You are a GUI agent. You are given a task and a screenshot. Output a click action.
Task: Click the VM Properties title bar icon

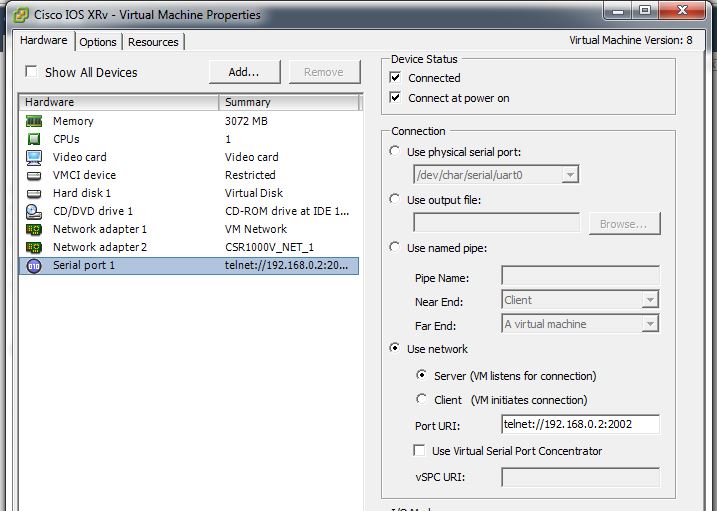(21, 15)
